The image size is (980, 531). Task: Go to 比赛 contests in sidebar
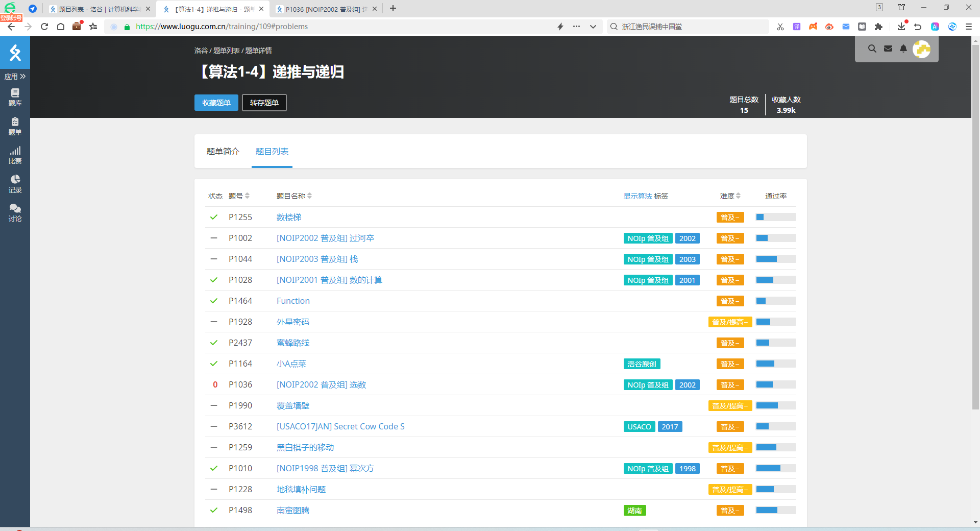(x=15, y=155)
